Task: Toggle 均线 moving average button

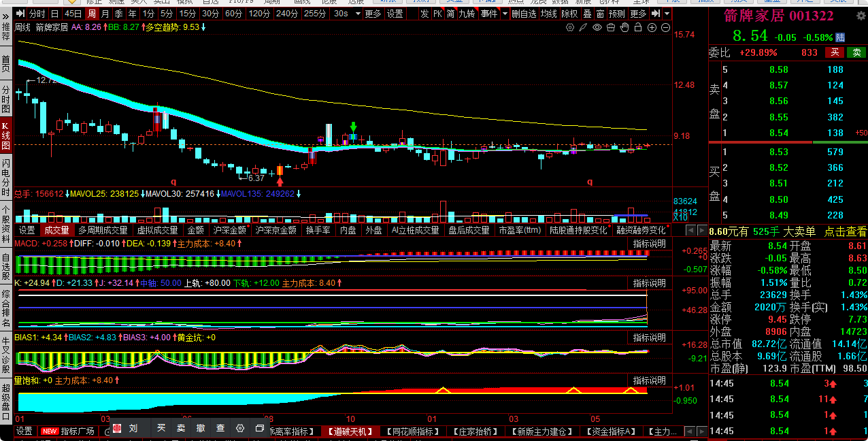Action: pos(549,14)
